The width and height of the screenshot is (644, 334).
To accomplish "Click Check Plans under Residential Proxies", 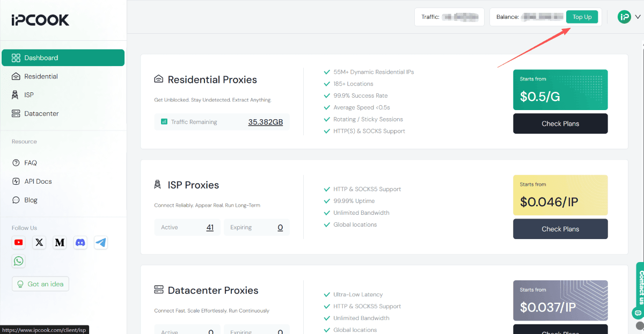I will click(560, 124).
